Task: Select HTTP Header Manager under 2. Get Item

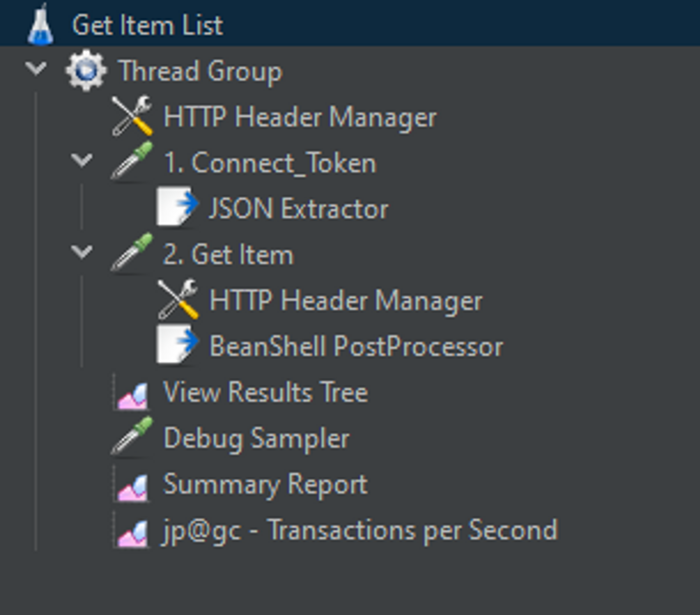Action: [346, 301]
